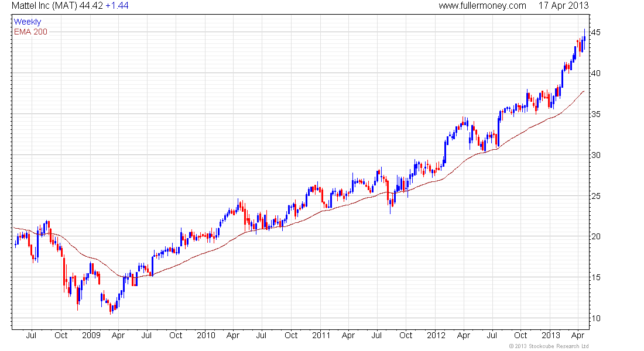
Task: Click the Oct label just before 2010
Action: pyautogui.click(x=176, y=335)
